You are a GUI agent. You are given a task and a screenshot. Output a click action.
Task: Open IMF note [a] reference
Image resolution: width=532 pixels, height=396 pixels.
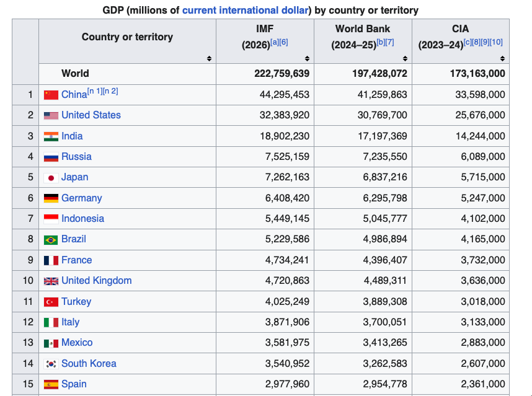point(275,42)
